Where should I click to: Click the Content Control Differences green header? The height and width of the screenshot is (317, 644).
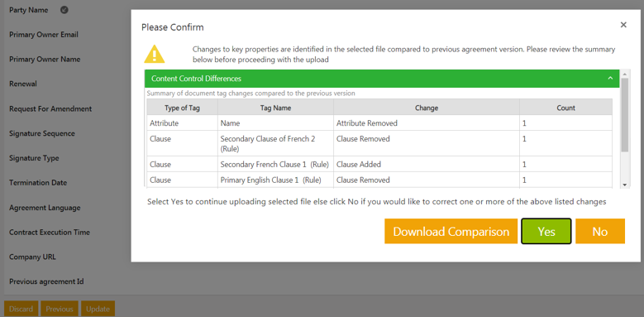click(x=382, y=79)
